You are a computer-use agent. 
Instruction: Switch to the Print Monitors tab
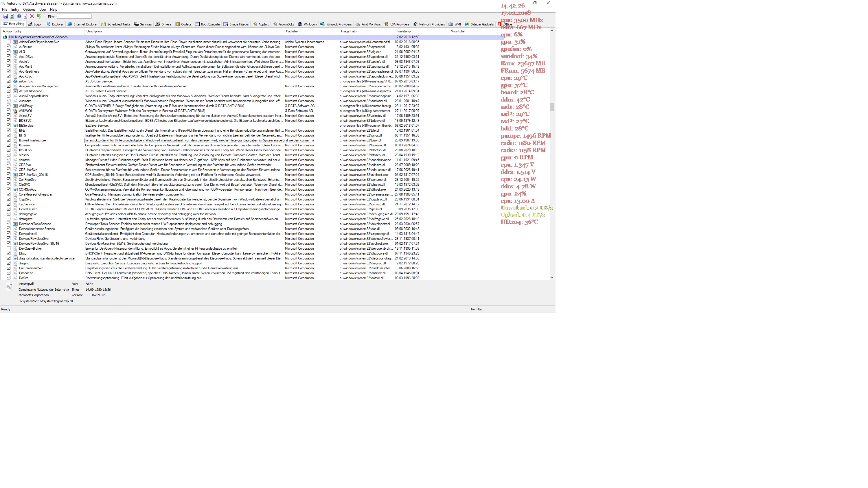[368, 24]
